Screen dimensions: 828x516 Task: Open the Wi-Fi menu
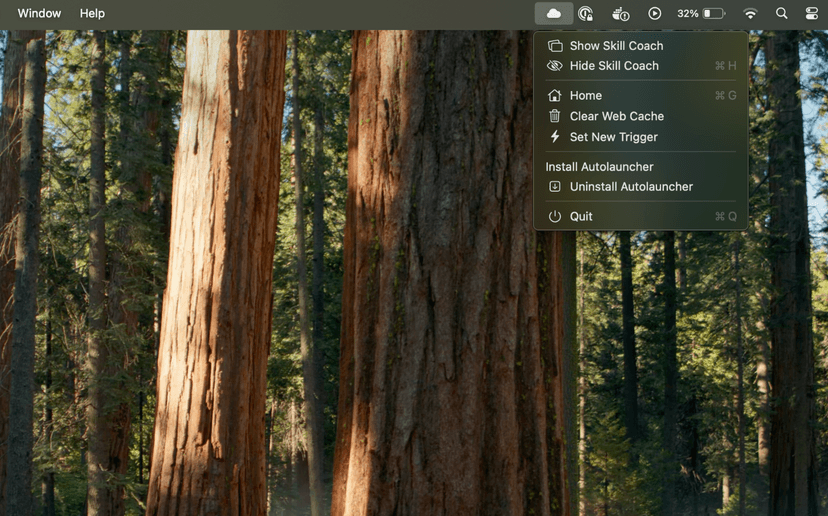tap(750, 14)
